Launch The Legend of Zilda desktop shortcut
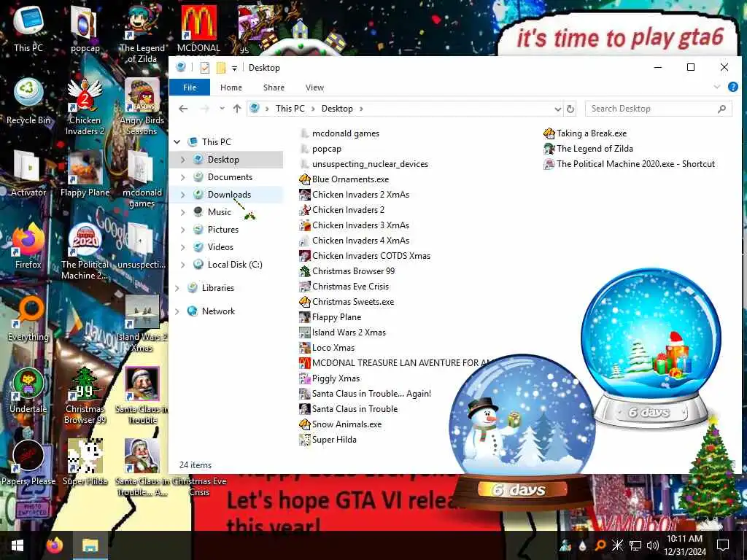The image size is (747, 560). [142, 34]
